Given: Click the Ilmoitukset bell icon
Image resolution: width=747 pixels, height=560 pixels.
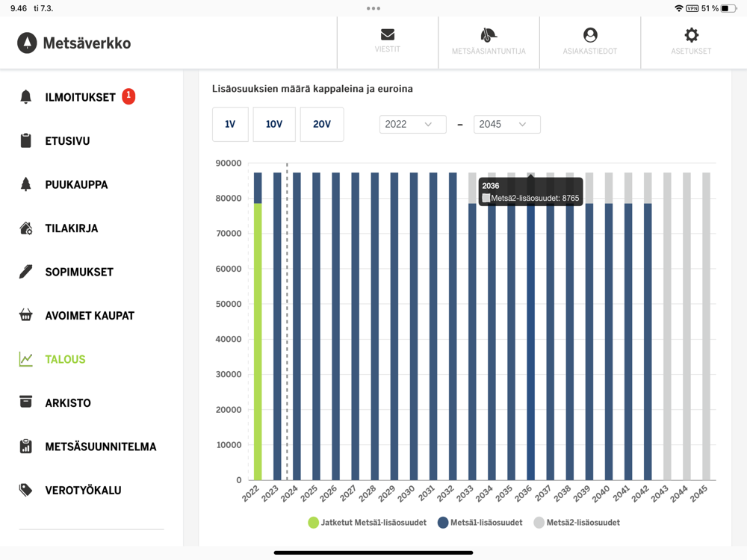Looking at the screenshot, I should click(x=25, y=96).
